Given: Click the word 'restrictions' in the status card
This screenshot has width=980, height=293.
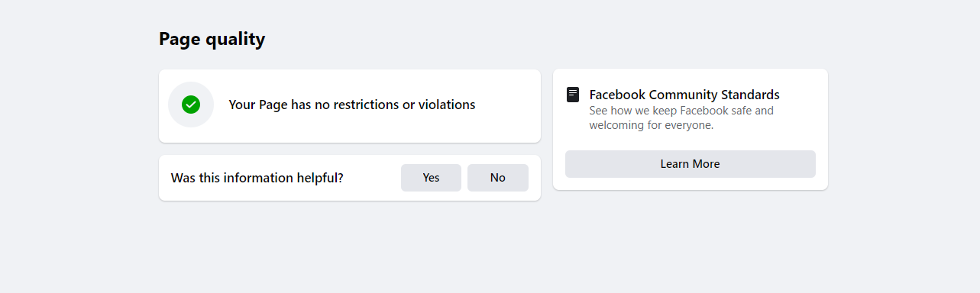Looking at the screenshot, I should click(365, 105).
